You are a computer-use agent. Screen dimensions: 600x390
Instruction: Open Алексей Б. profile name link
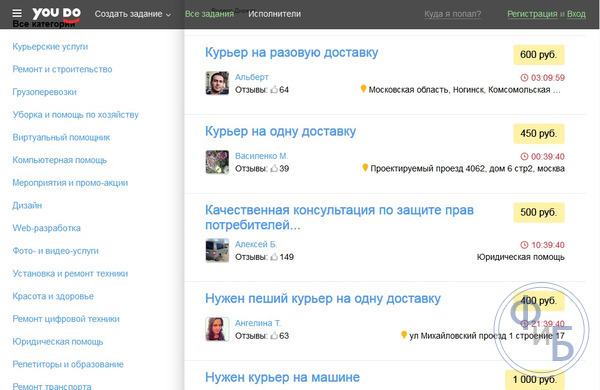256,245
